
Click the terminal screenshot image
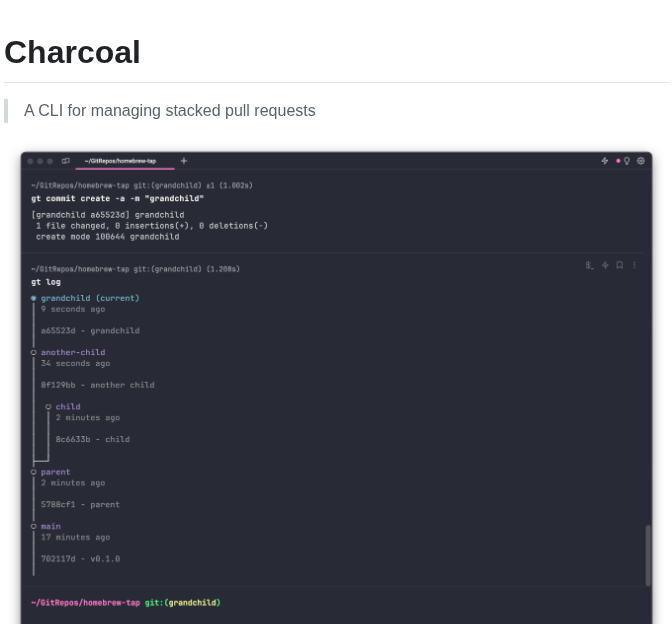coord(336,388)
